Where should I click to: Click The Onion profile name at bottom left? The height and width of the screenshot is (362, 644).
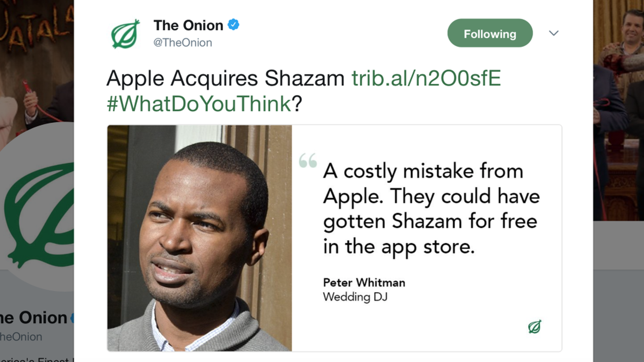pyautogui.click(x=34, y=318)
